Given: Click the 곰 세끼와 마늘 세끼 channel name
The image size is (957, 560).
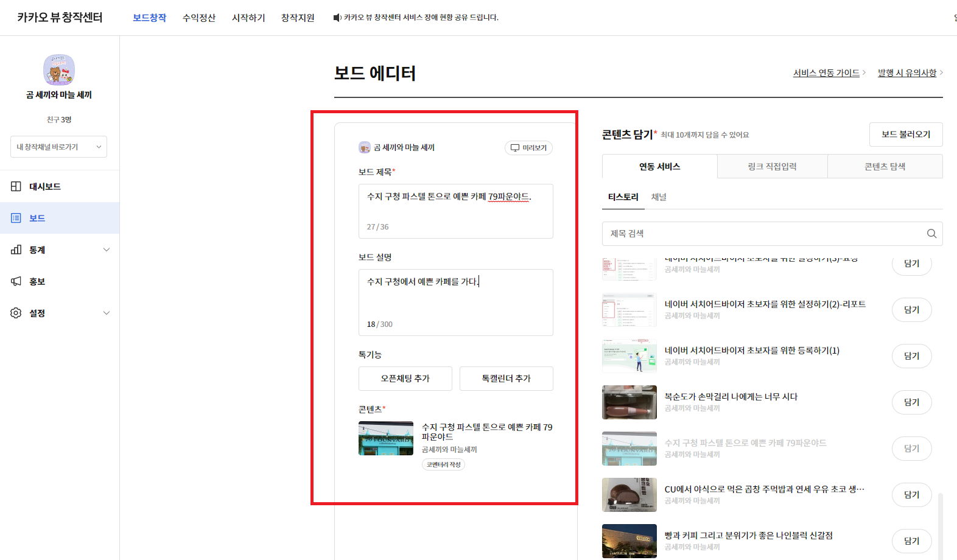Looking at the screenshot, I should coord(59,95).
